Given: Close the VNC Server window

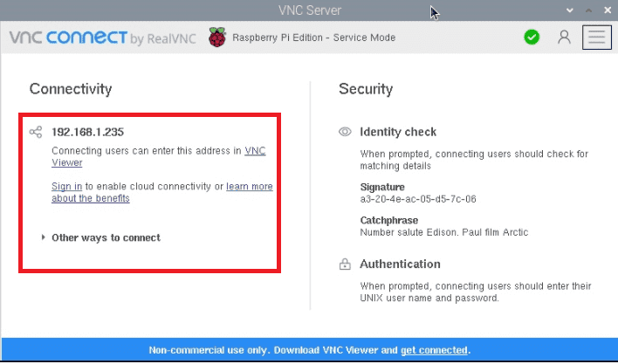Looking at the screenshot, I should coord(608,10).
